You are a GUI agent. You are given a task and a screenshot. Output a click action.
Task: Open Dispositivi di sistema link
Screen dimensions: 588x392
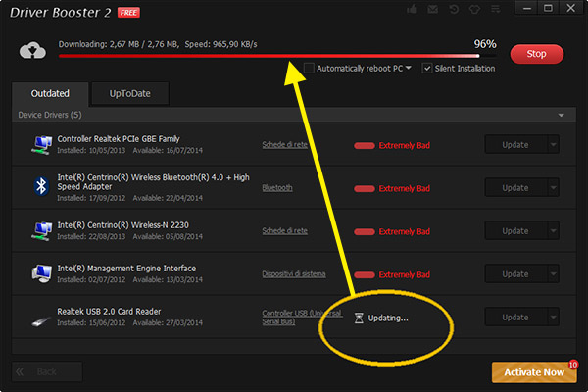(x=294, y=274)
